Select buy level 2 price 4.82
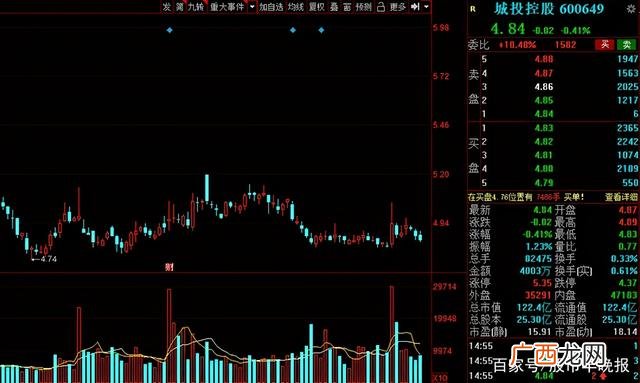The width and height of the screenshot is (640, 383). point(544,141)
